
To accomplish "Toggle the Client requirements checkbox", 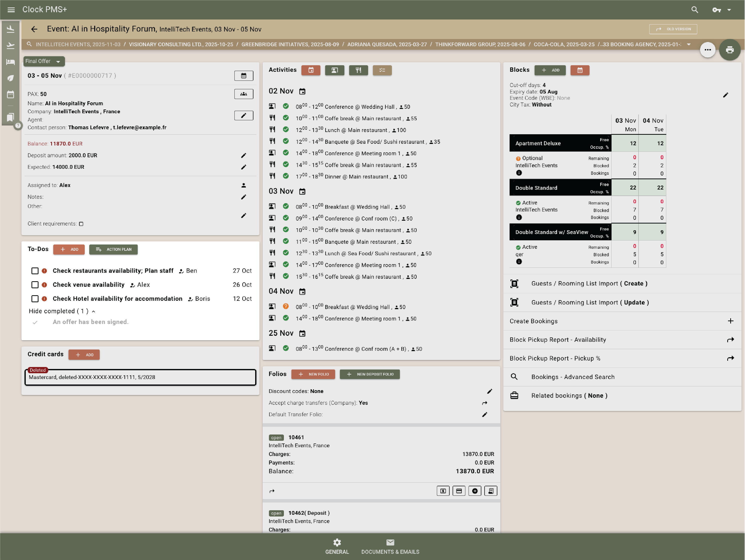I will [81, 224].
